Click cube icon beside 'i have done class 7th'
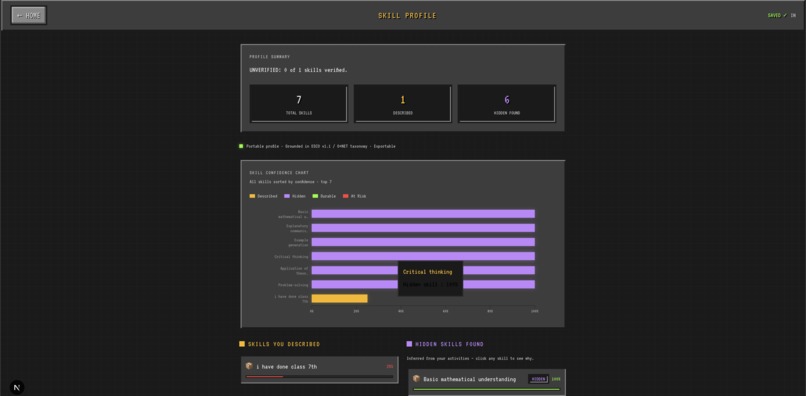 (x=249, y=366)
